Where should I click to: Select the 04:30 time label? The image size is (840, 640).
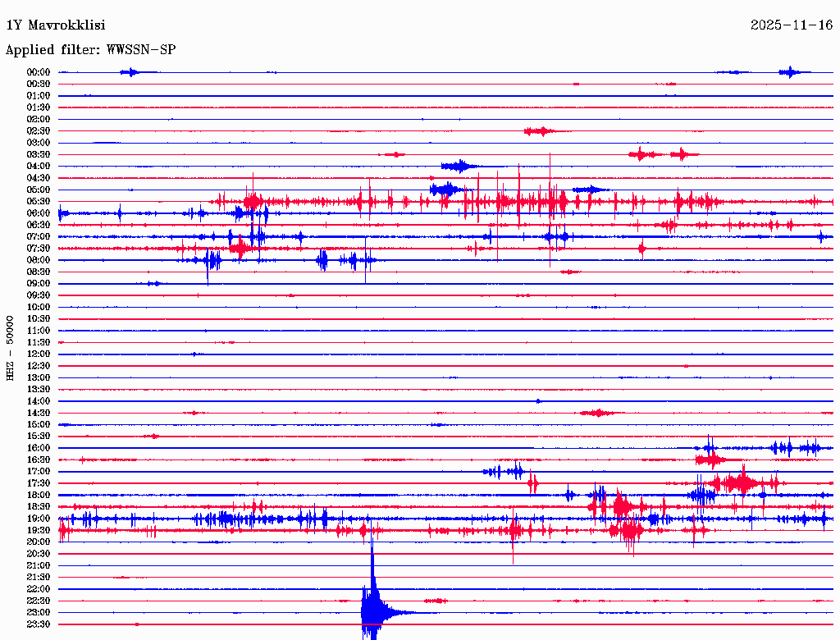pos(39,178)
